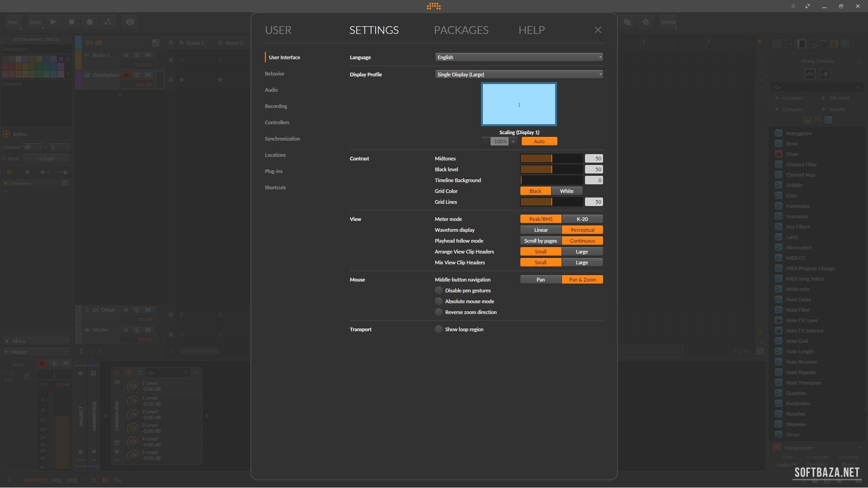
Task: Enable Show loop region option
Action: pyautogui.click(x=439, y=329)
